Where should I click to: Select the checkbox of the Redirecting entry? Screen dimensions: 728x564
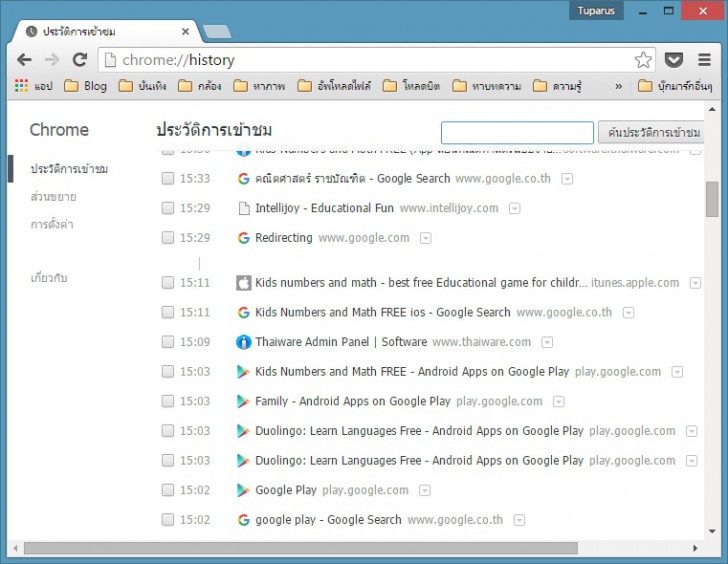coord(168,238)
